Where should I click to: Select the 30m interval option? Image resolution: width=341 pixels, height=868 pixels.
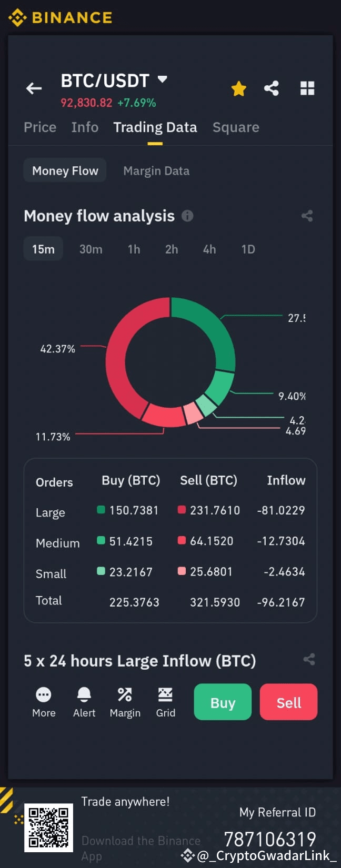pyautogui.click(x=91, y=249)
